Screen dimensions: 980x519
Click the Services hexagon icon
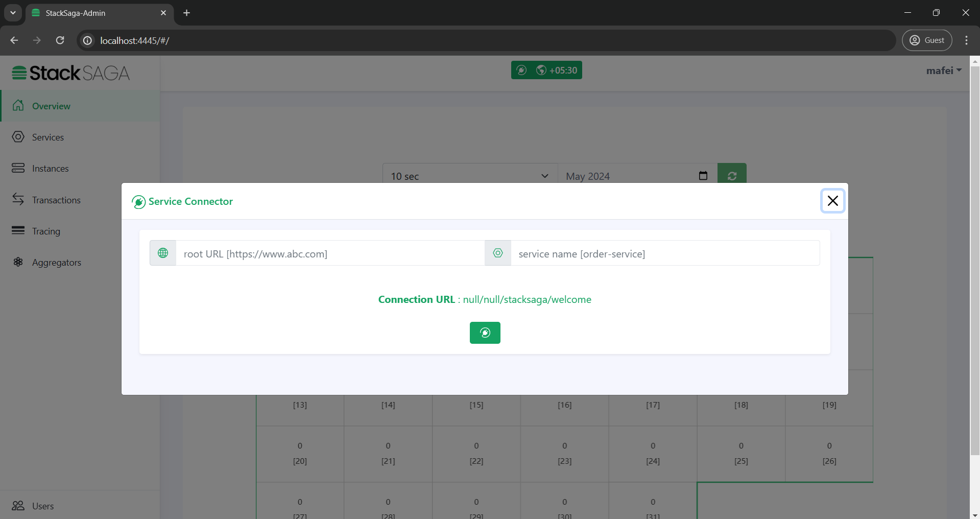click(x=18, y=136)
